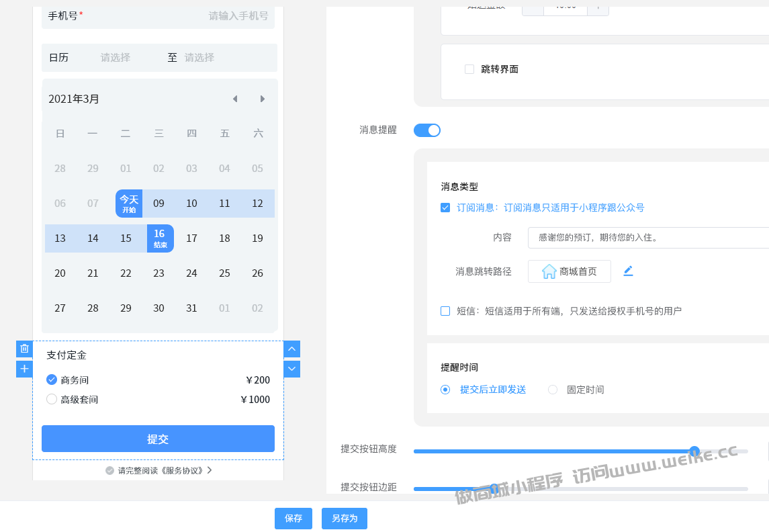
Task: Select March 19 in calendar
Action: 257,238
